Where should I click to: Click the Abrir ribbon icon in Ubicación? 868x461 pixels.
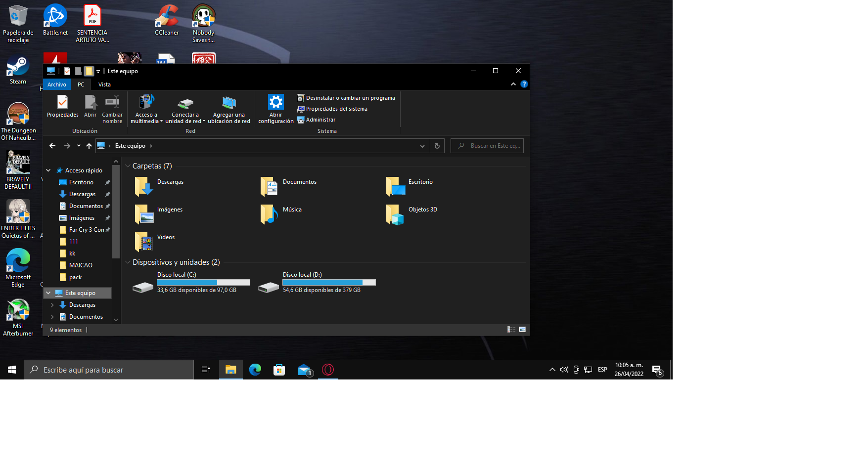[x=90, y=106]
